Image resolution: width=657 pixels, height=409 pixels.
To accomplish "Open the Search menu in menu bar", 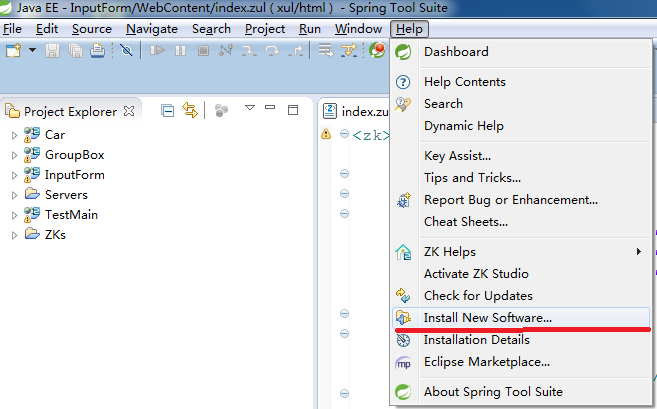I will coord(211,29).
